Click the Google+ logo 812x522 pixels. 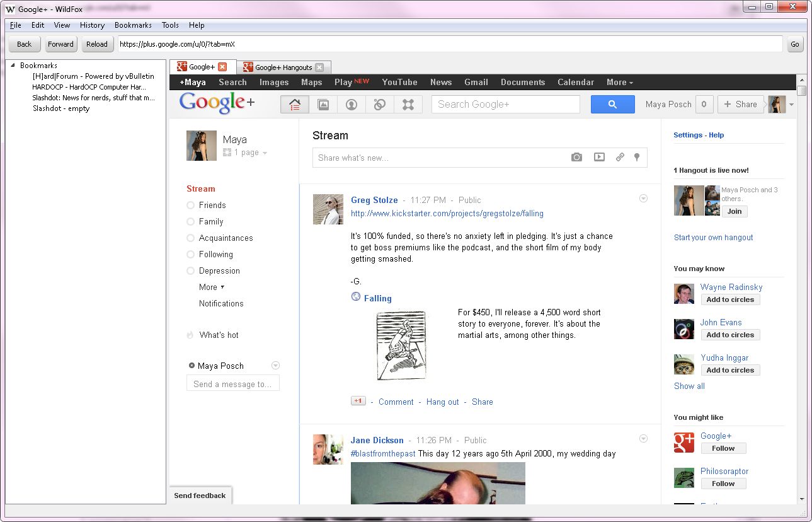click(217, 103)
